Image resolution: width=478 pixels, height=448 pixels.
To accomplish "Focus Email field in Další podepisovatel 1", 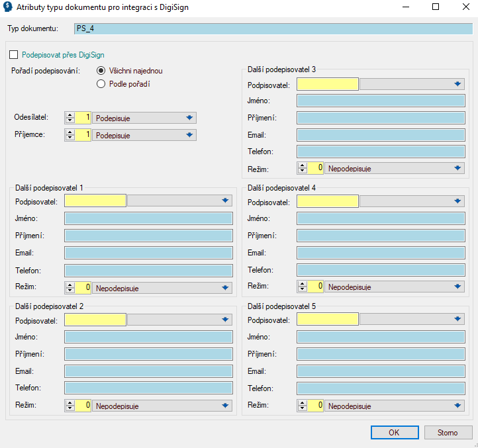I will tap(148, 253).
